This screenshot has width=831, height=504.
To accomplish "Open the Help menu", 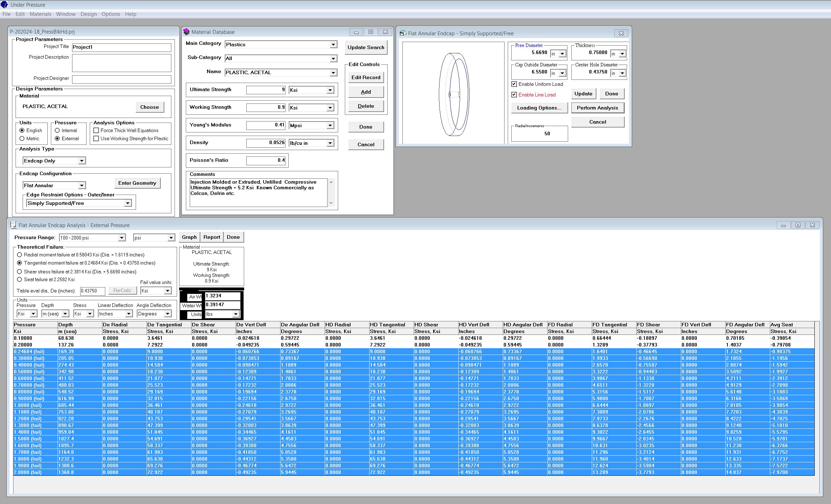I will point(130,14).
